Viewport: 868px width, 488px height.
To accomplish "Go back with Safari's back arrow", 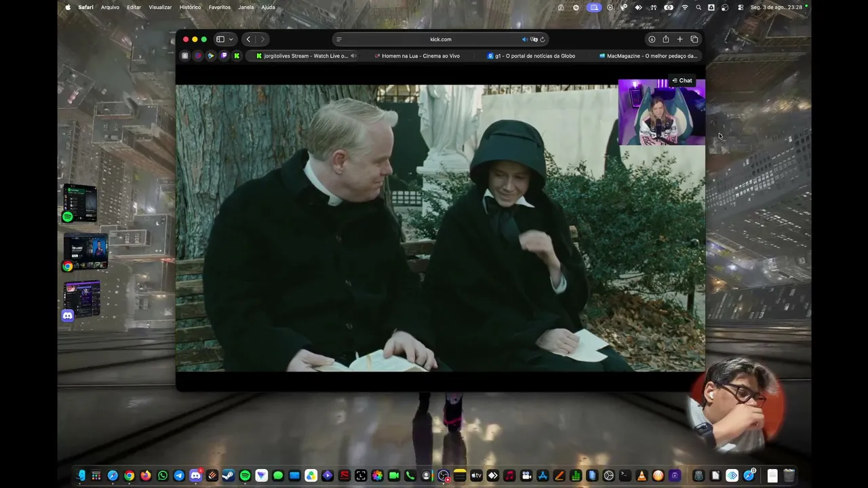I will (x=248, y=39).
